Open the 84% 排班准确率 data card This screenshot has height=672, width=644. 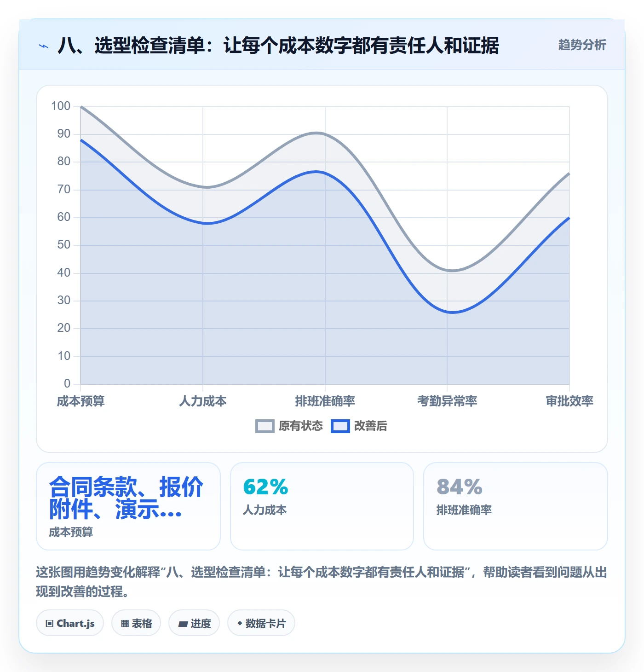516,506
